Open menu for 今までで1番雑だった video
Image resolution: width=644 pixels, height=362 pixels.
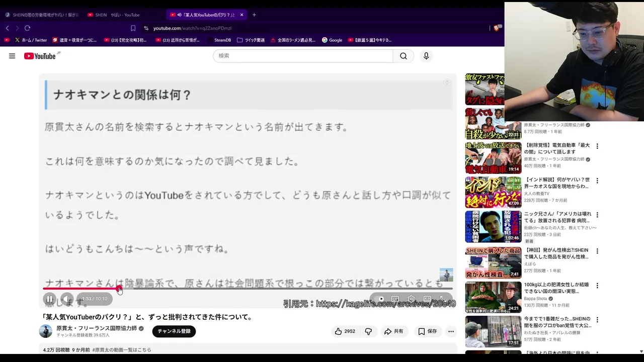pos(597,320)
